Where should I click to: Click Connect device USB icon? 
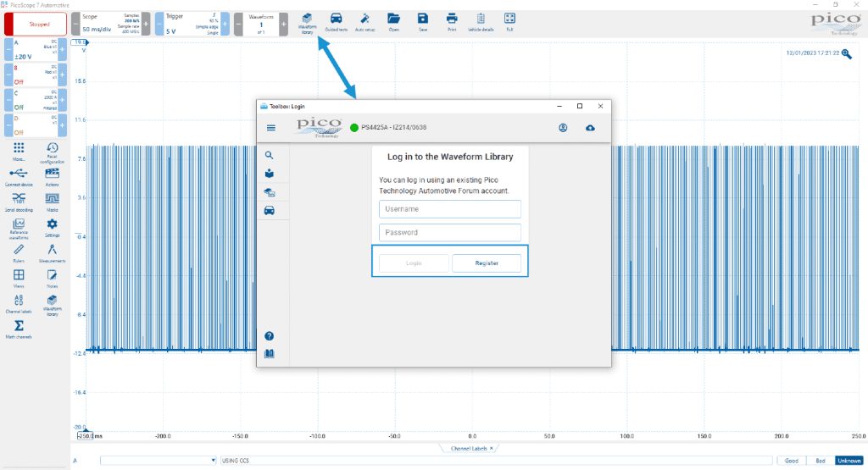coord(19,178)
